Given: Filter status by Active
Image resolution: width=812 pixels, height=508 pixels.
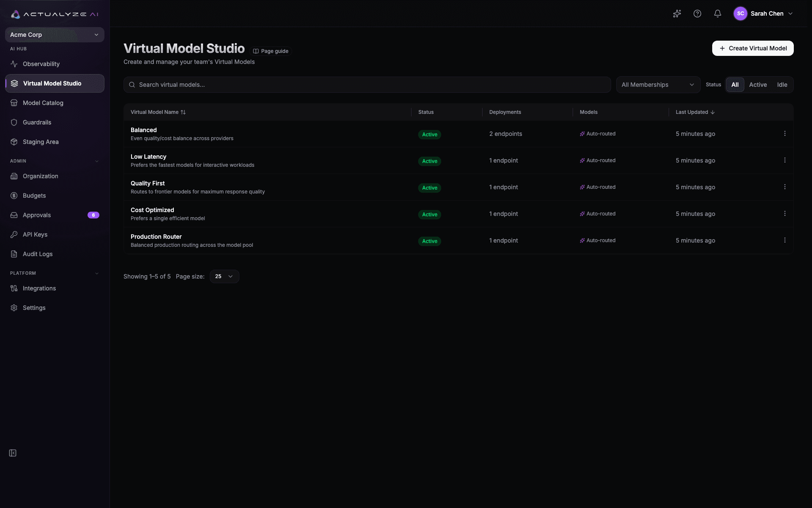Looking at the screenshot, I should pyautogui.click(x=758, y=85).
